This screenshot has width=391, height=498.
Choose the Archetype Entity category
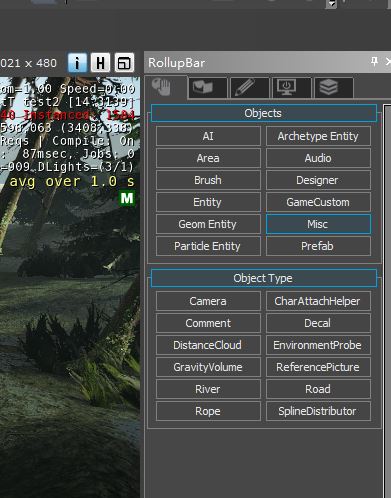pyautogui.click(x=318, y=136)
